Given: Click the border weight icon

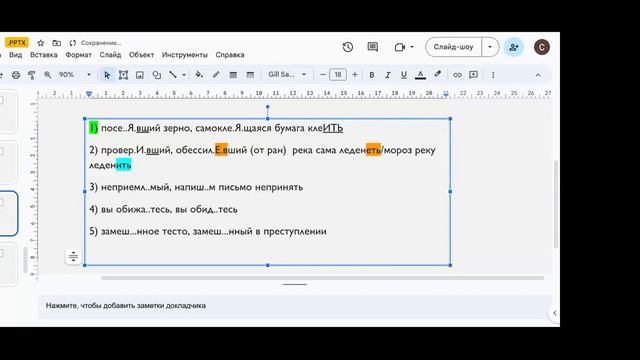Looking at the screenshot, I should (233, 75).
